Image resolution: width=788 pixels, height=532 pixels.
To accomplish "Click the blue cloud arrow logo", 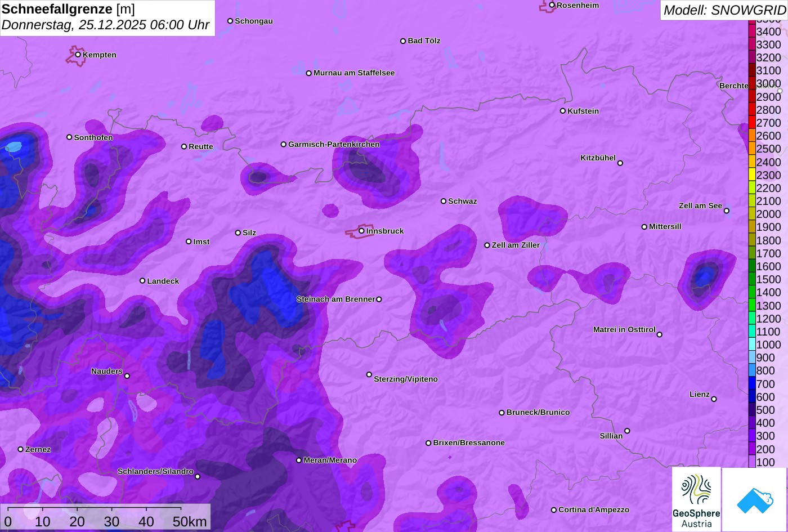I will click(x=755, y=499).
